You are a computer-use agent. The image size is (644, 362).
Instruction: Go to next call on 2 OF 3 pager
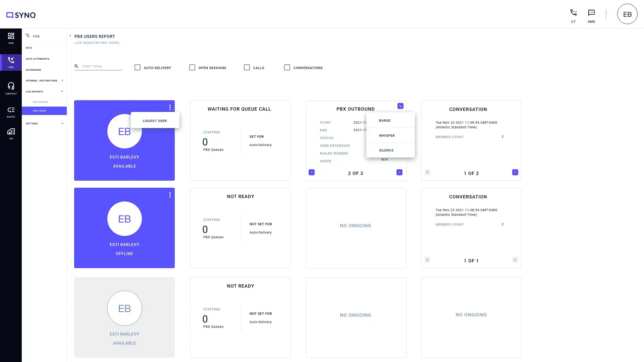point(399,172)
